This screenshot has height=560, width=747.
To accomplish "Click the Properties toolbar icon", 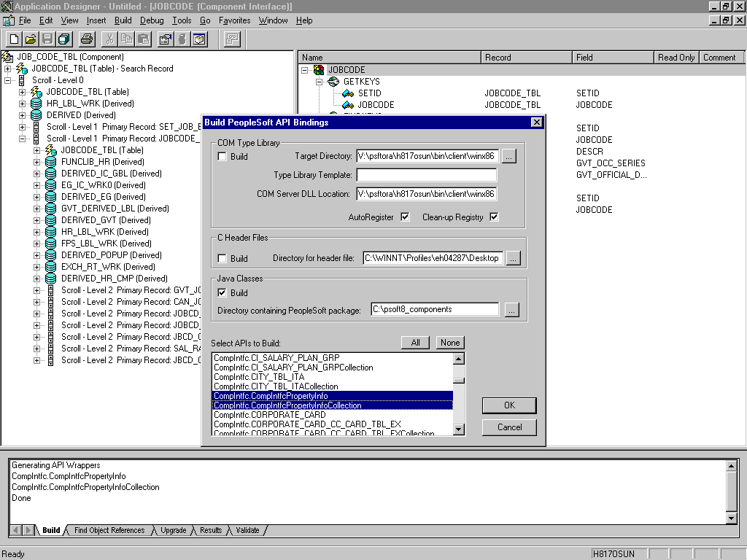I will (x=166, y=39).
